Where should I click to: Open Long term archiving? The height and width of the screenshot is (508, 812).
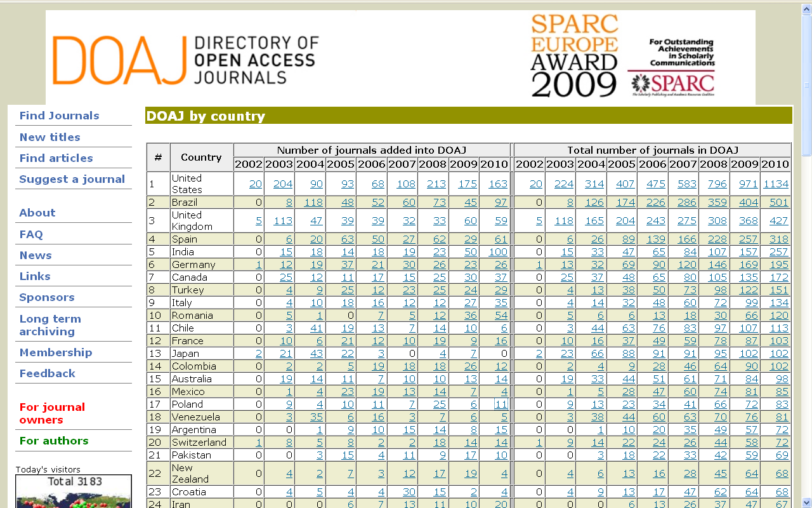tap(50, 325)
